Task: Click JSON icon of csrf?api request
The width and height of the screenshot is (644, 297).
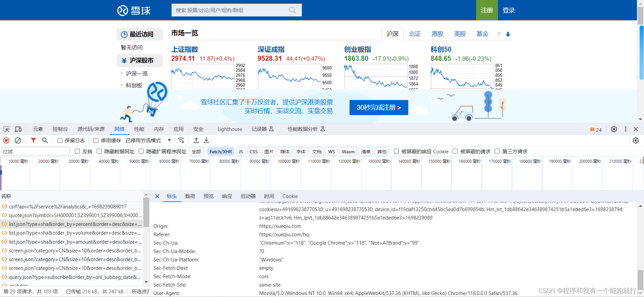Action: click(4, 206)
